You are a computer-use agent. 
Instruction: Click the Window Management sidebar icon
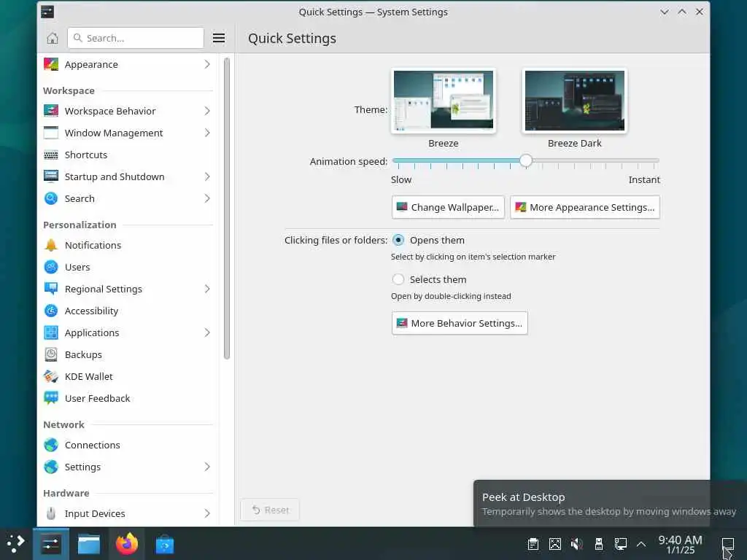pyautogui.click(x=51, y=133)
